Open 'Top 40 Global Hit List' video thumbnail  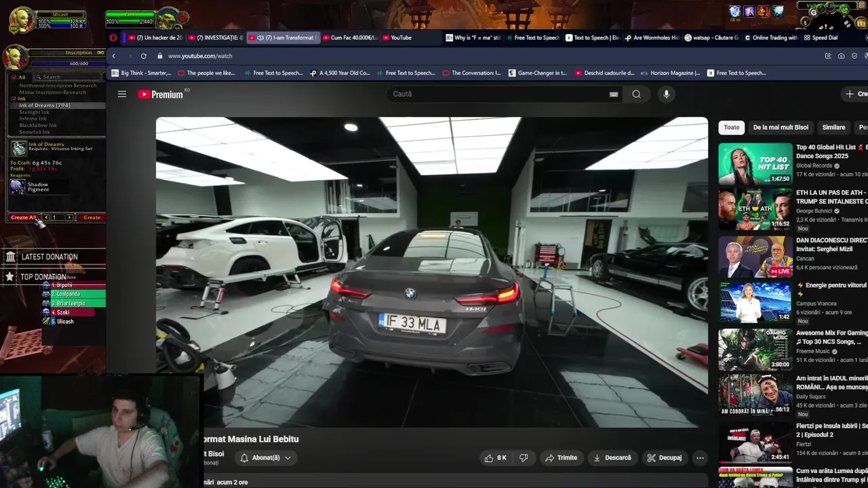pos(755,163)
